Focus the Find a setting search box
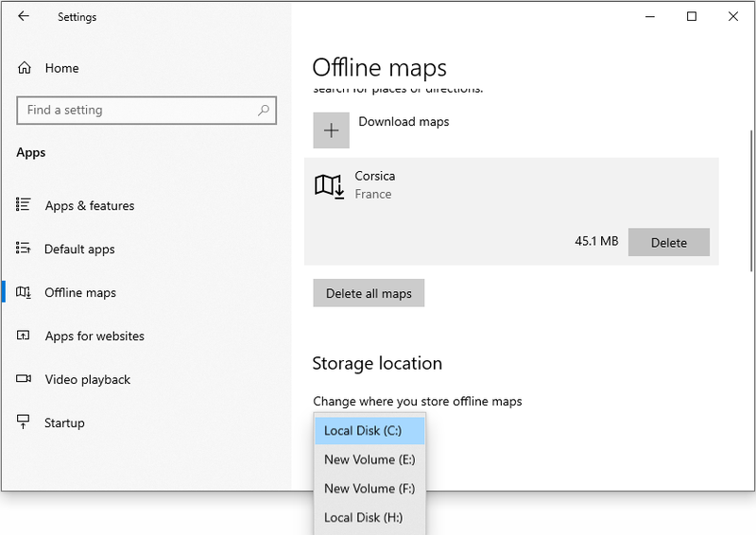 (146, 110)
